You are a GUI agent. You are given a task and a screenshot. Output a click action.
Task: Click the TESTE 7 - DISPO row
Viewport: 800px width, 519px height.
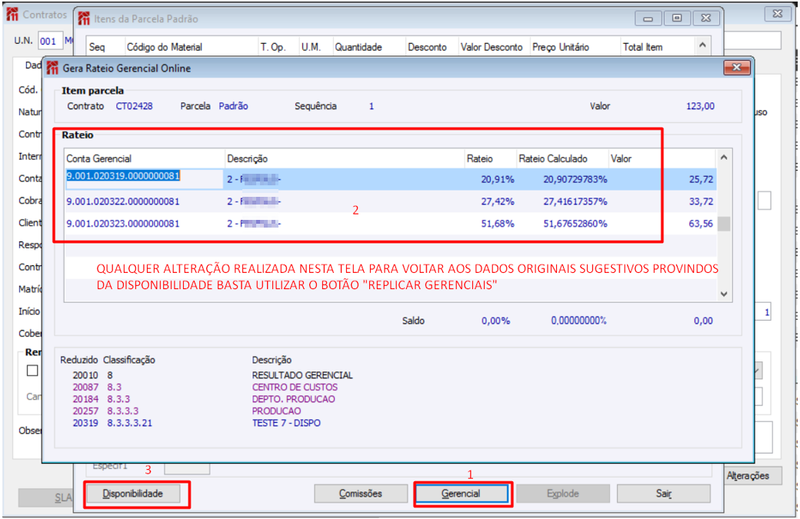pos(196,423)
